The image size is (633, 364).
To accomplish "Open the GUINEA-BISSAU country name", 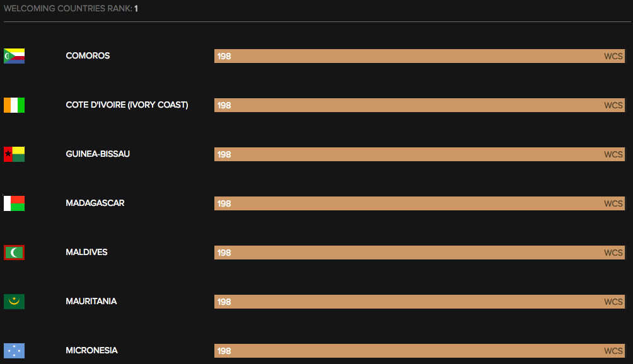I will coord(98,154).
